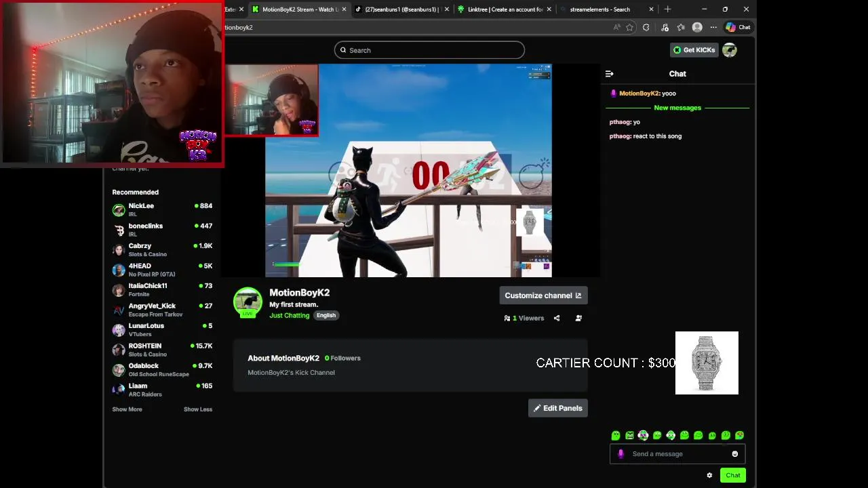The image size is (868, 488).
Task: Close the streamelements Search tab
Action: [x=652, y=9]
